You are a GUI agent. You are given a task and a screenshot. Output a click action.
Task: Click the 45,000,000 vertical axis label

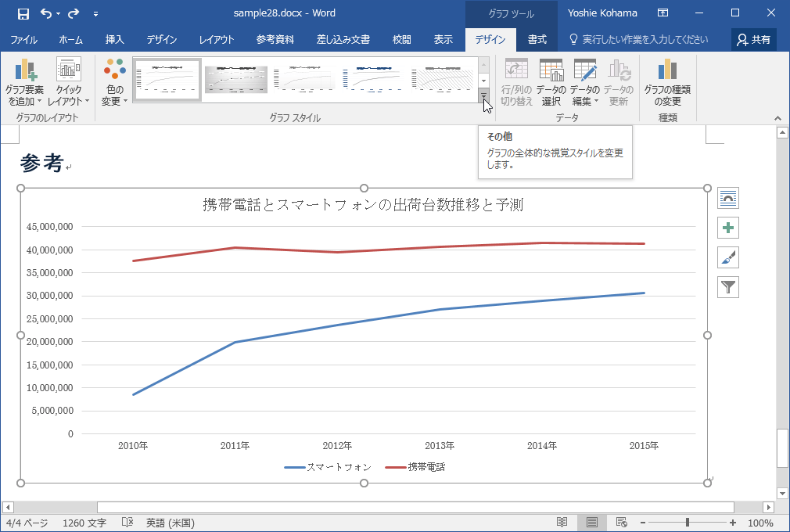[50, 227]
